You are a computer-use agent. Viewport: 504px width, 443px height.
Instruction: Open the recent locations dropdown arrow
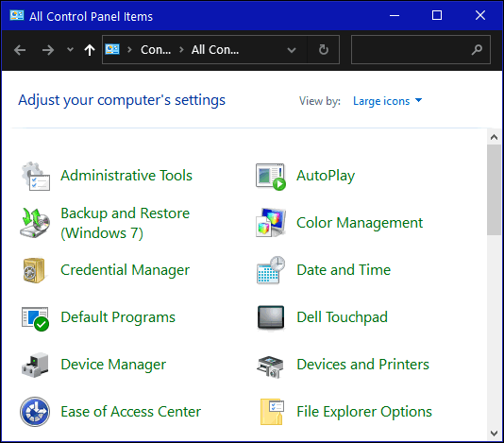pyautogui.click(x=70, y=50)
